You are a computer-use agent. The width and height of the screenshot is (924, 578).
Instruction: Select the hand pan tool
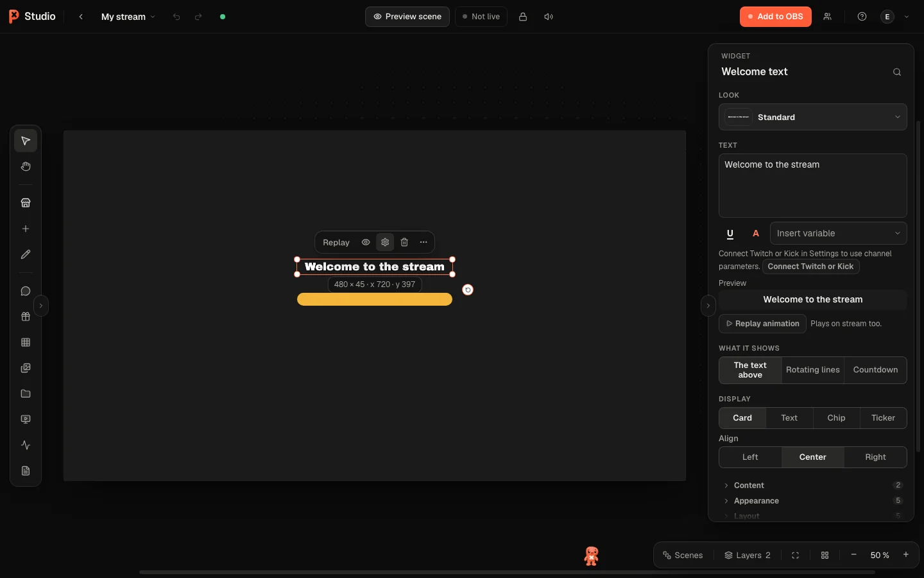[x=26, y=166]
